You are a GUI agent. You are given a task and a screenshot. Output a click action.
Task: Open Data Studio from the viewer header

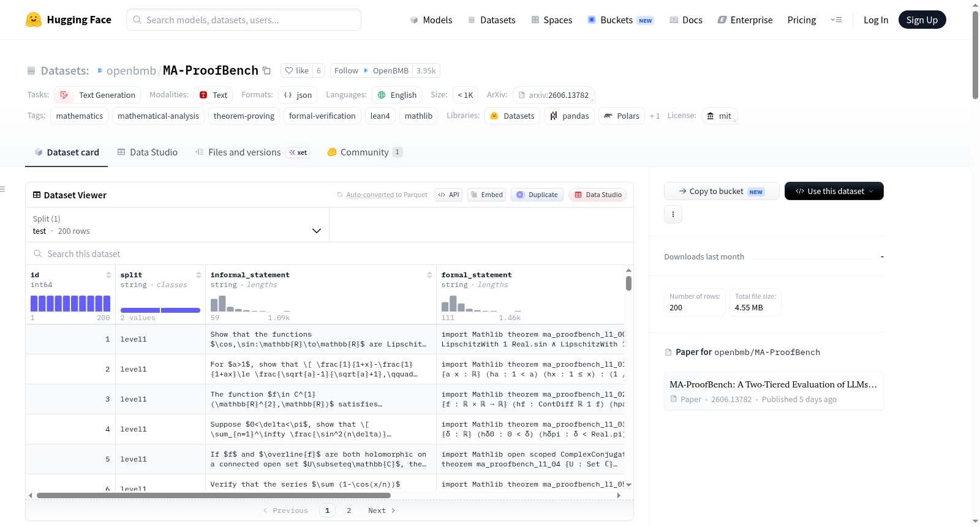pyautogui.click(x=598, y=195)
